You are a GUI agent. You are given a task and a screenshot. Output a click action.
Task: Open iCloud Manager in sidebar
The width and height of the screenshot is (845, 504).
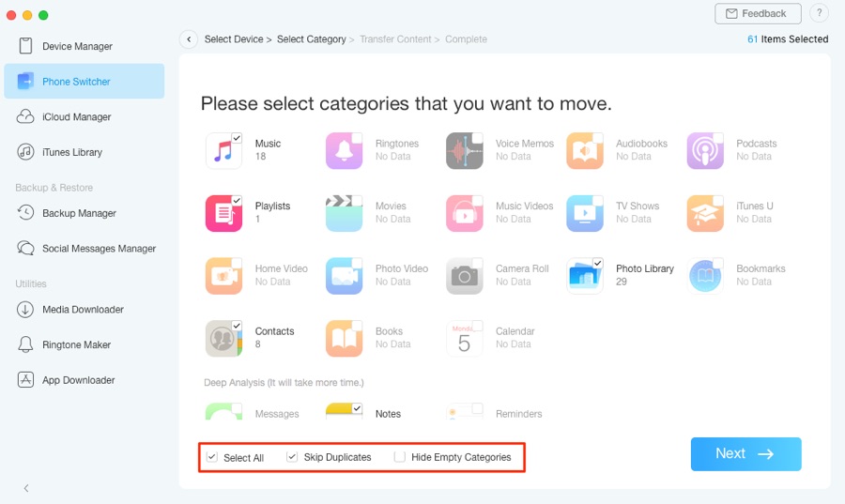pos(84,116)
